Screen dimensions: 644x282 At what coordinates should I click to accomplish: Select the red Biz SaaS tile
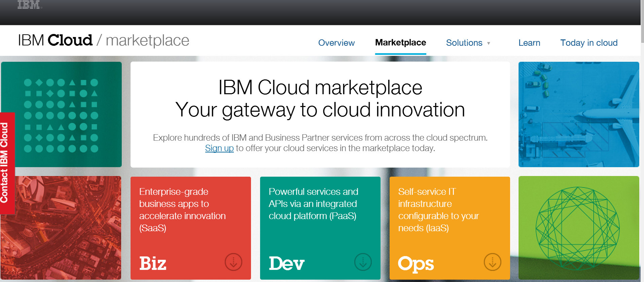click(x=190, y=228)
